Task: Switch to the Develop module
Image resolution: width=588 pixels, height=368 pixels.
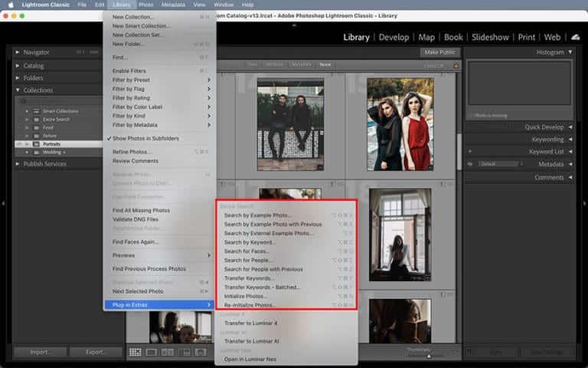Action: 394,37
